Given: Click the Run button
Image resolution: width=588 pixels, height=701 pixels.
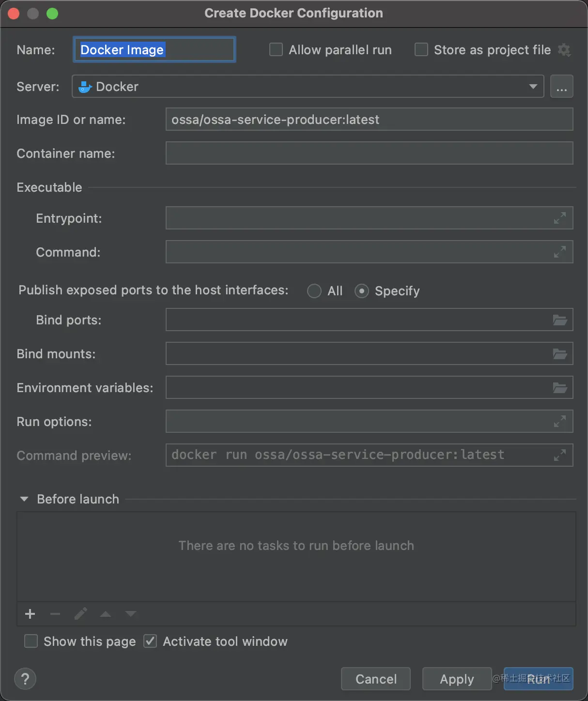Looking at the screenshot, I should 539,679.
